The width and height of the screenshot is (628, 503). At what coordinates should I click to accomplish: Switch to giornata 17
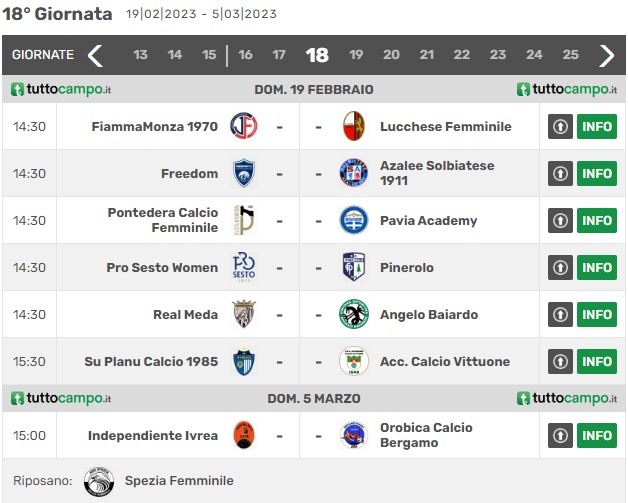(x=279, y=55)
